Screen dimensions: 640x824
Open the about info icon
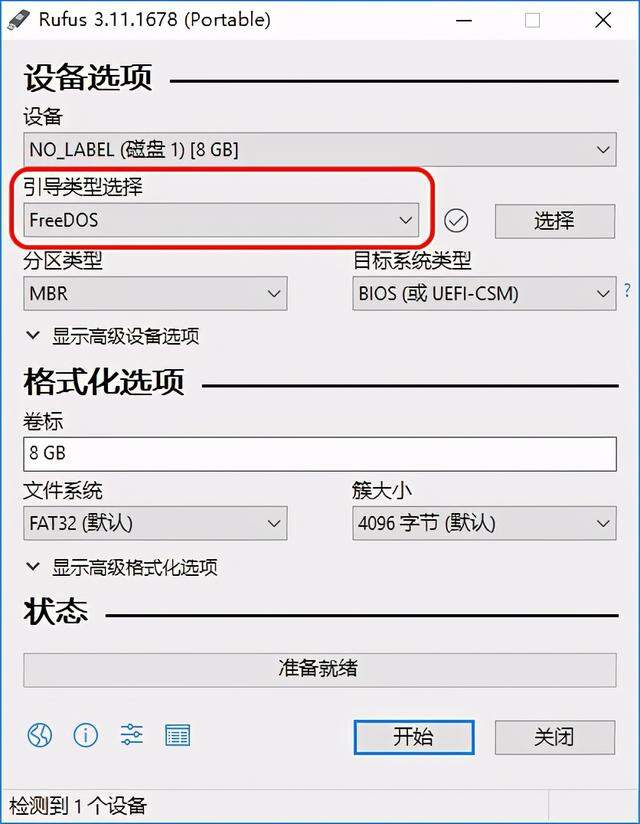86,735
